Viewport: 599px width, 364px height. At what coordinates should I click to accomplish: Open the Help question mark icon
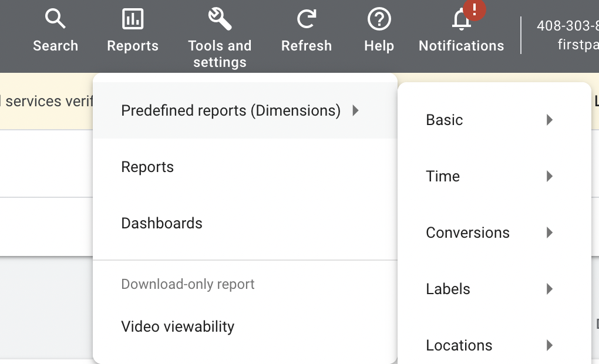[x=379, y=20]
